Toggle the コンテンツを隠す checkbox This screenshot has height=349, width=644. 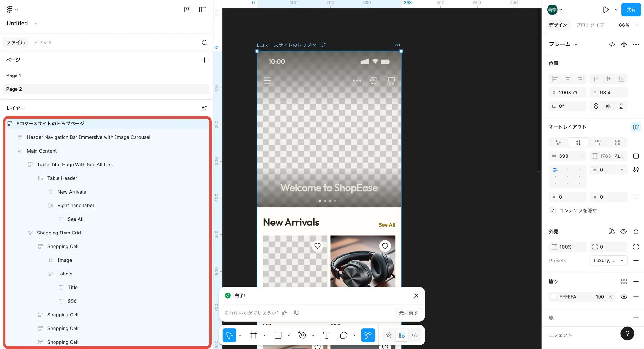click(x=552, y=211)
